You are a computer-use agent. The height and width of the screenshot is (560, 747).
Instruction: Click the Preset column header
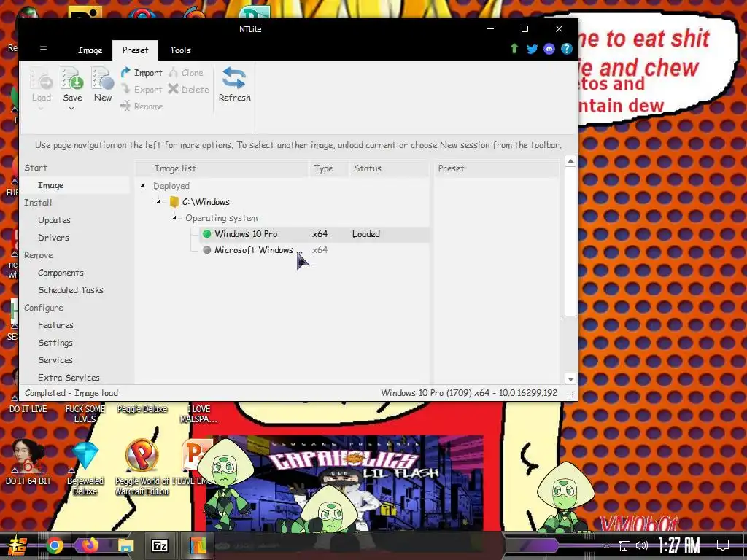(x=496, y=168)
